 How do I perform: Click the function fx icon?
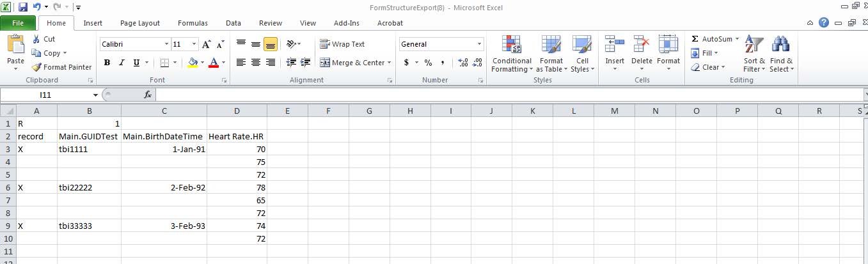(148, 95)
